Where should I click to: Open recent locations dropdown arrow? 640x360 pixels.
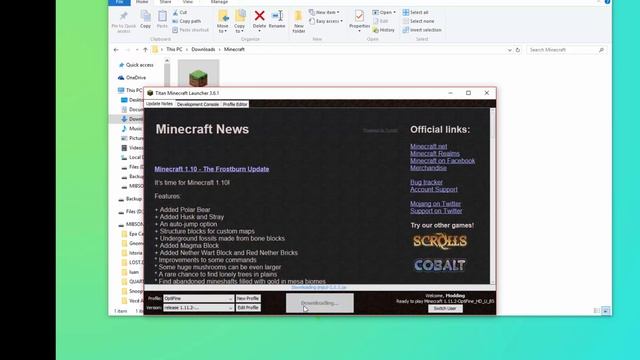[x=137, y=50]
